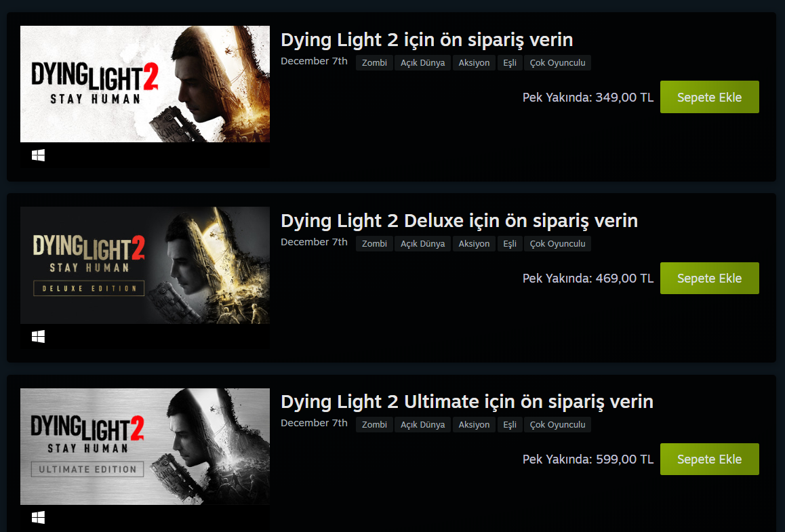
Task: Open the Deluxe Edition banner image
Action: click(x=145, y=265)
